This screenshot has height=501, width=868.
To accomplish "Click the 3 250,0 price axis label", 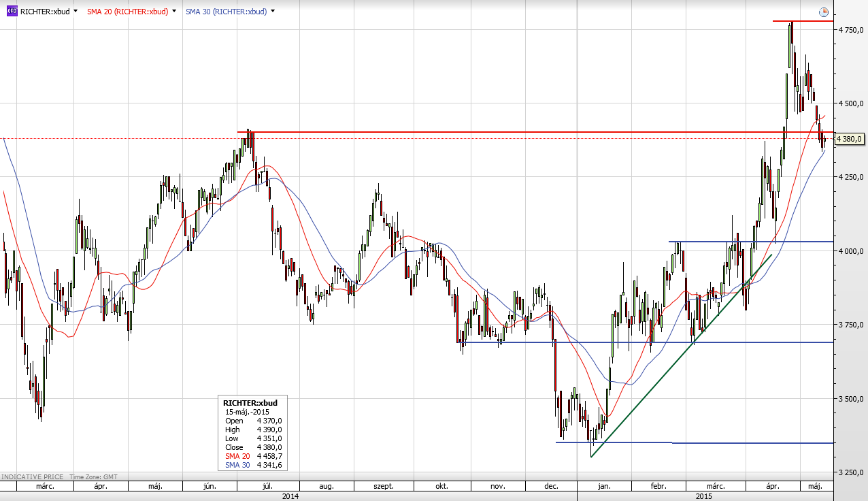I will tap(850, 472).
